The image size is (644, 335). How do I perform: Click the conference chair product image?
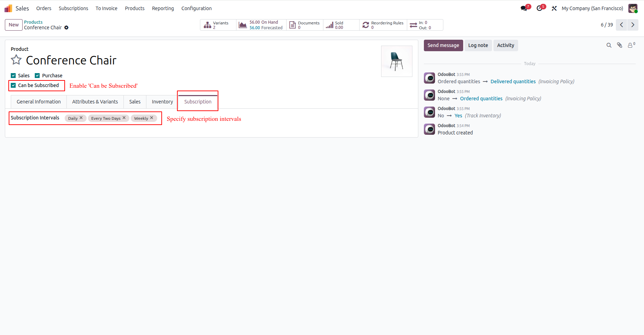coord(397,61)
